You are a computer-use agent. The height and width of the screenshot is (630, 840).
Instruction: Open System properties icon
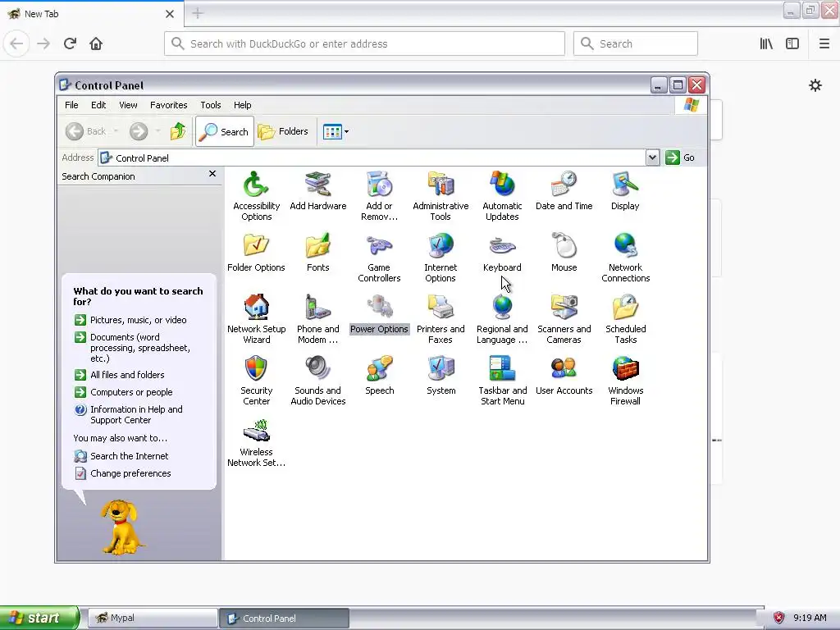(x=441, y=376)
